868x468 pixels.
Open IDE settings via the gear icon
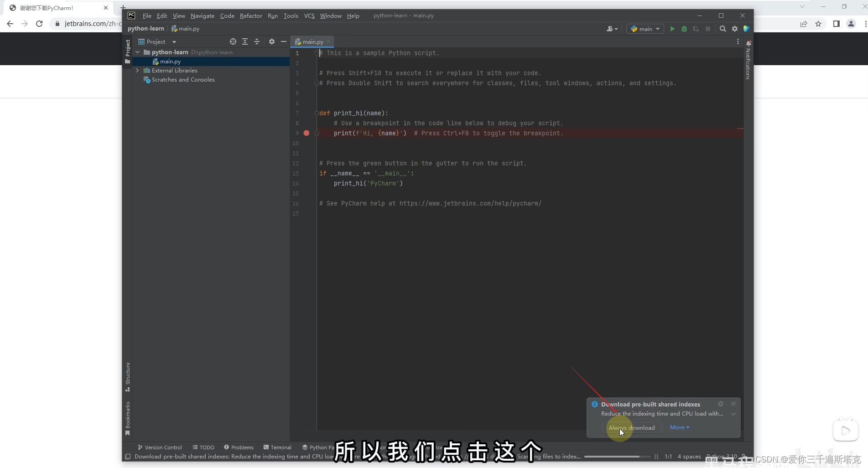[735, 29]
